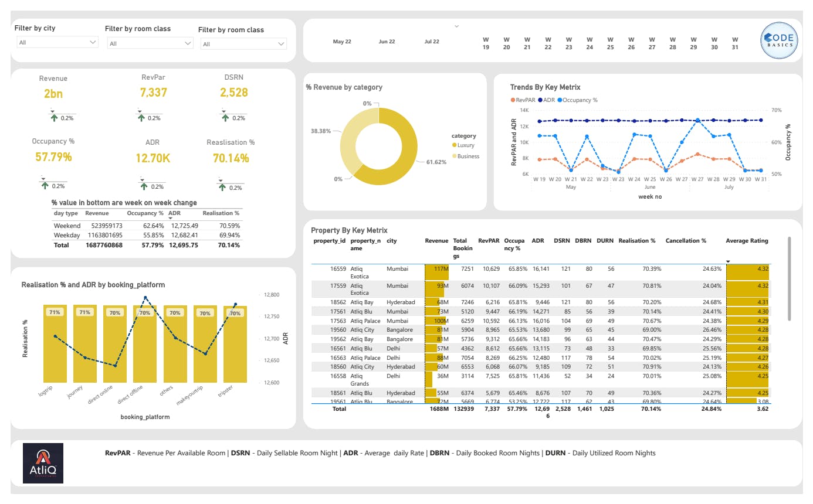Click the Occupancy % legend marker
This screenshot has height=504, width=813.
click(x=559, y=100)
